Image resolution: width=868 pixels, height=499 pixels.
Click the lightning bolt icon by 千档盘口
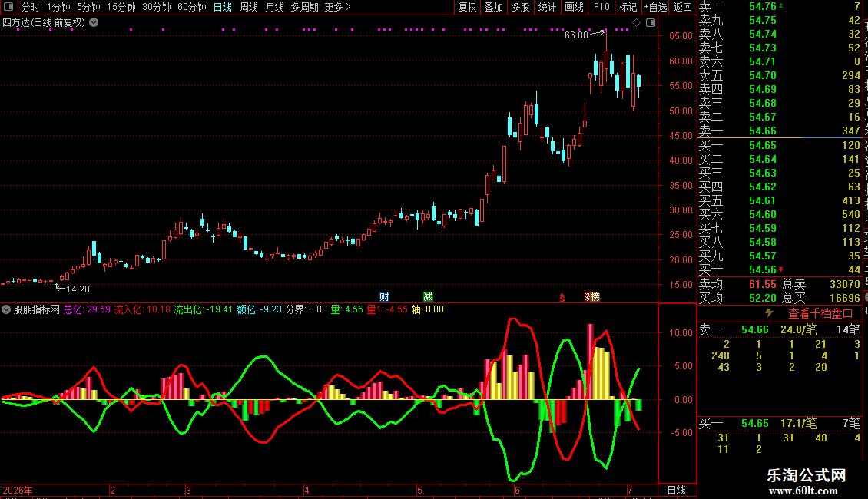(769, 313)
